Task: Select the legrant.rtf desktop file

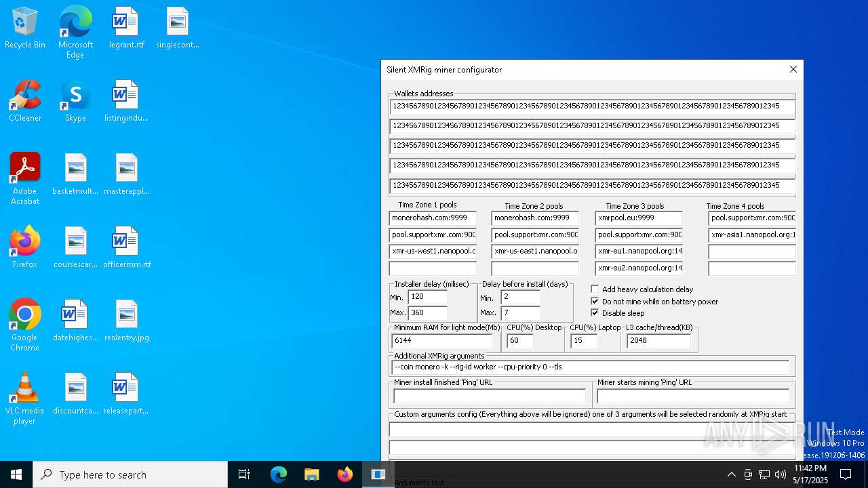Action: [126, 28]
